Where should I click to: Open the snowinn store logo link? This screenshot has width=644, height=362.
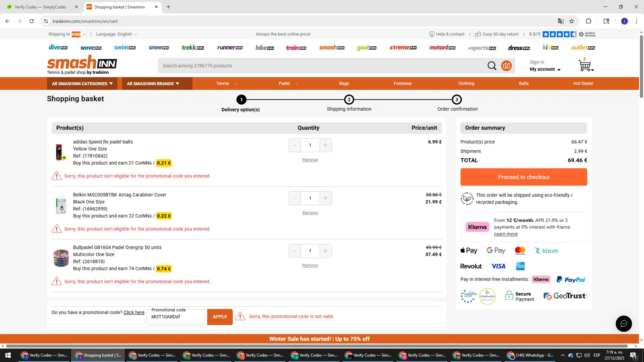tap(159, 48)
